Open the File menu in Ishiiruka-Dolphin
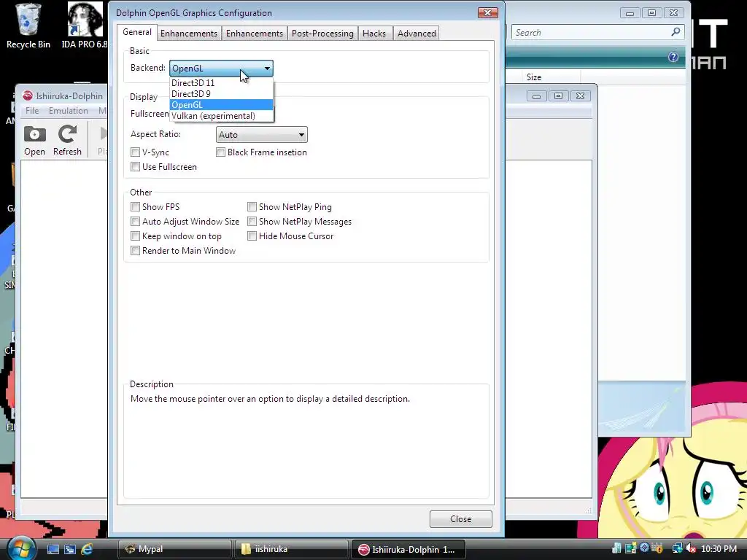 32,111
